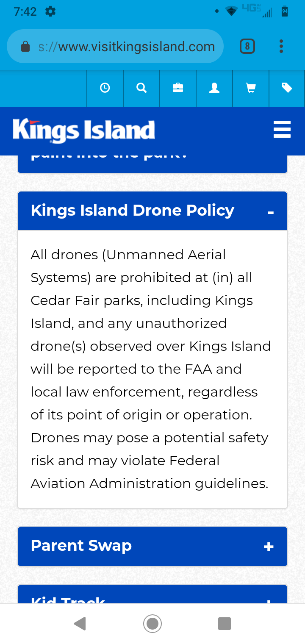This screenshot has width=305, height=644.
Task: View the shopping cart icon
Action: pyautogui.click(x=251, y=88)
